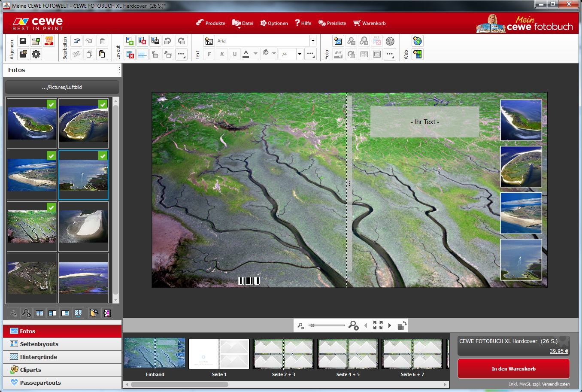
Task: Click the add text box icon
Action: [209, 41]
